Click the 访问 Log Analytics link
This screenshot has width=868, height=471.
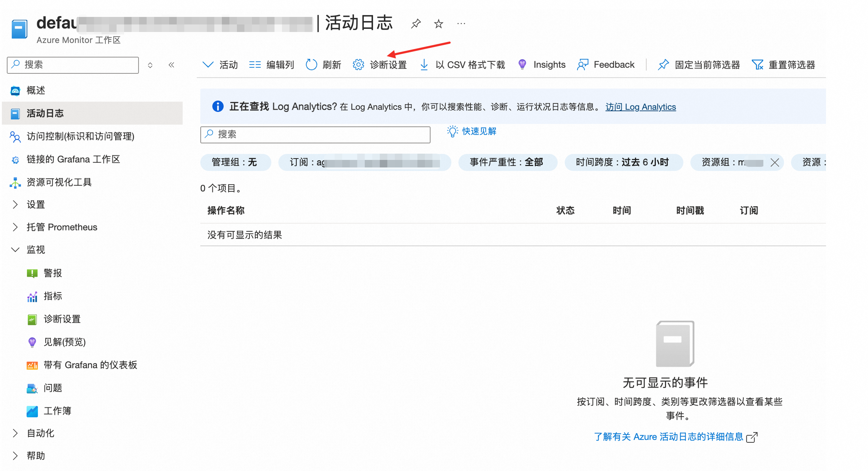[640, 107]
